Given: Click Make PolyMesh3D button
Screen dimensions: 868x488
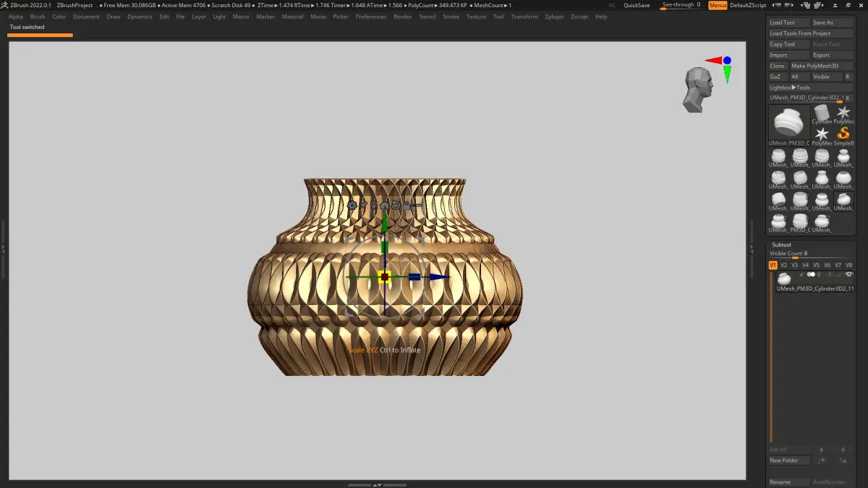Looking at the screenshot, I should (822, 66).
